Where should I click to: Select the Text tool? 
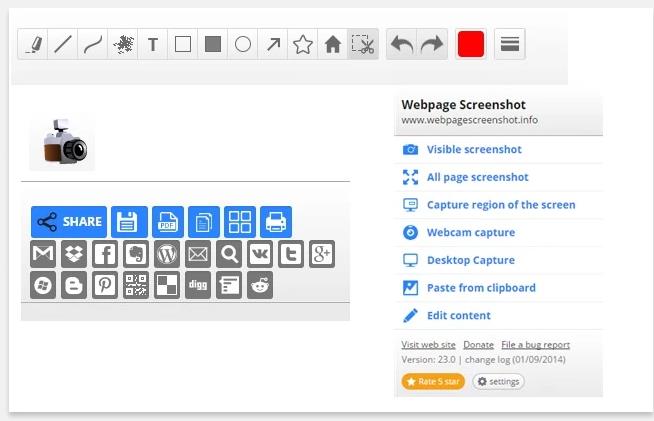pyautogui.click(x=153, y=44)
